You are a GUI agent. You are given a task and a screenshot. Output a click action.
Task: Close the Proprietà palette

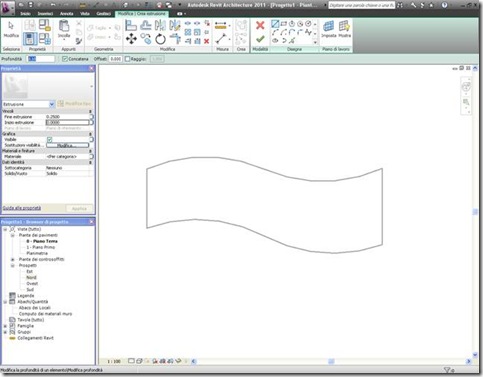[91, 68]
